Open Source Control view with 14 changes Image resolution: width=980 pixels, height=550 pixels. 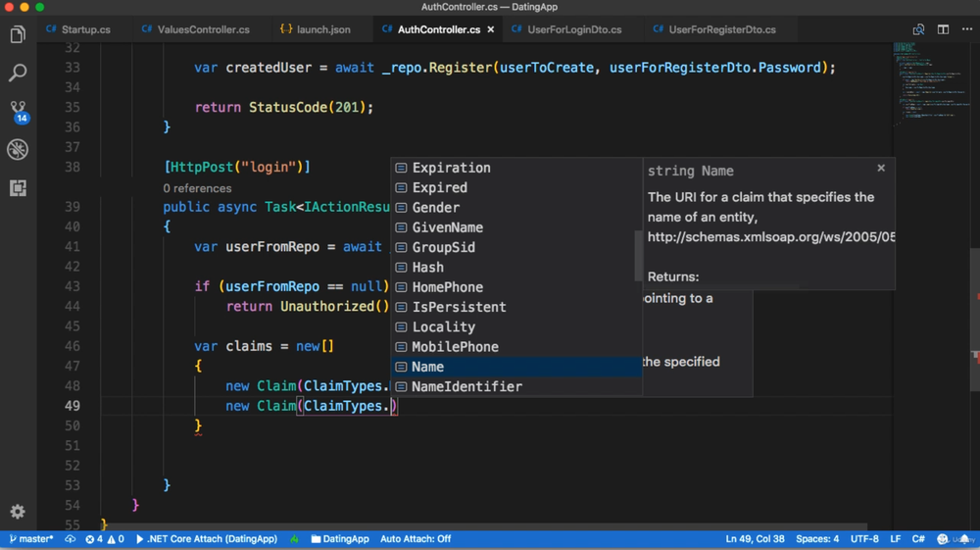[18, 111]
